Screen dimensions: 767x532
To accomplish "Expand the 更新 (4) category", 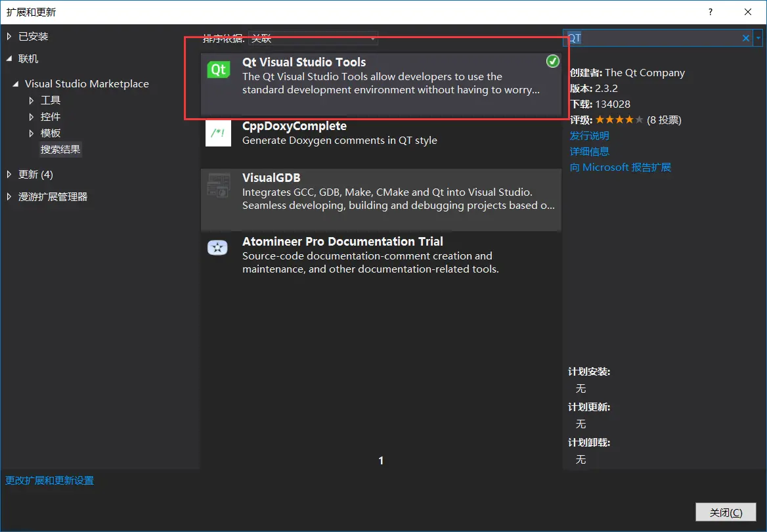I will [9, 174].
